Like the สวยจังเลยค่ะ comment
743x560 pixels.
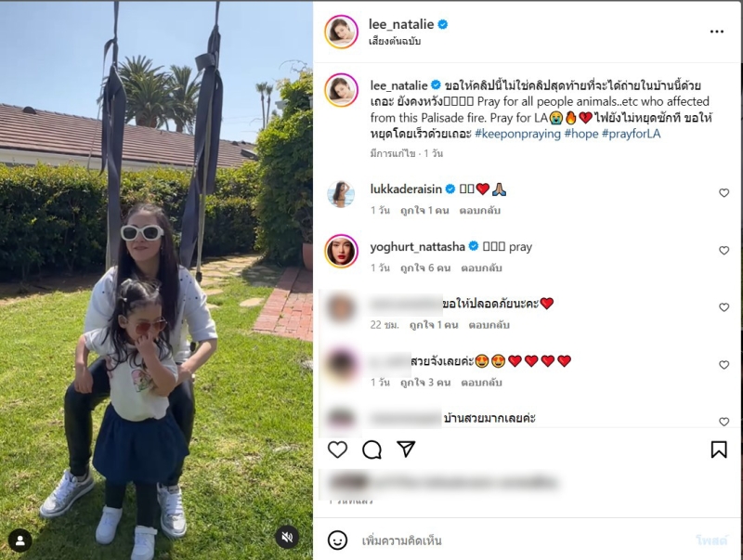pos(723,365)
